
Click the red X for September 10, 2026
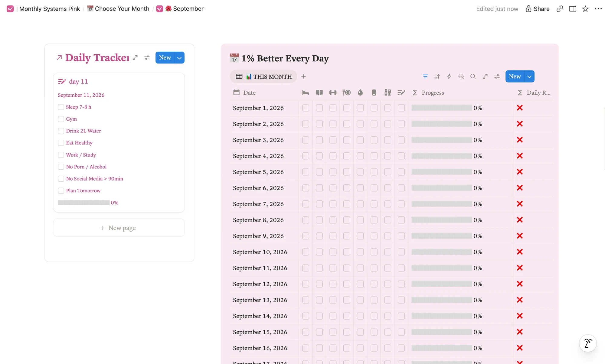tap(520, 252)
